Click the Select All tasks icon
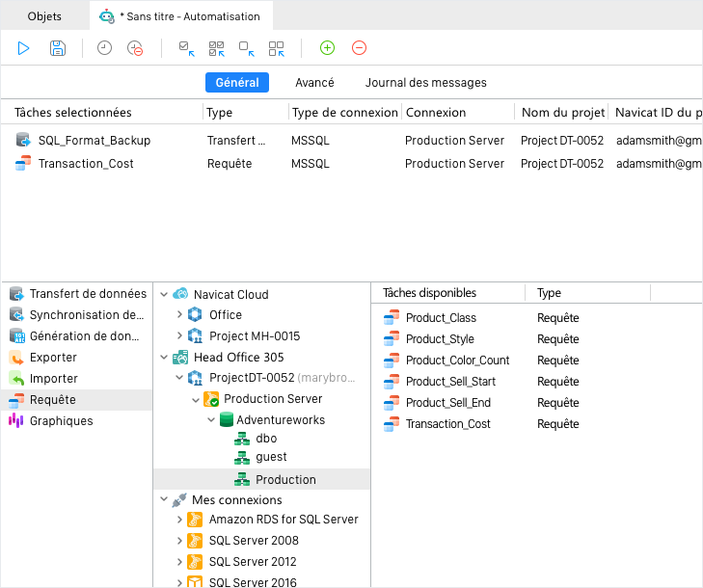The width and height of the screenshot is (703, 588). coord(217,48)
